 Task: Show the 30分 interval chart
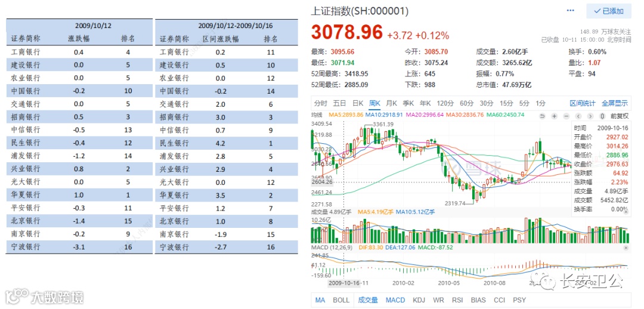[487, 103]
